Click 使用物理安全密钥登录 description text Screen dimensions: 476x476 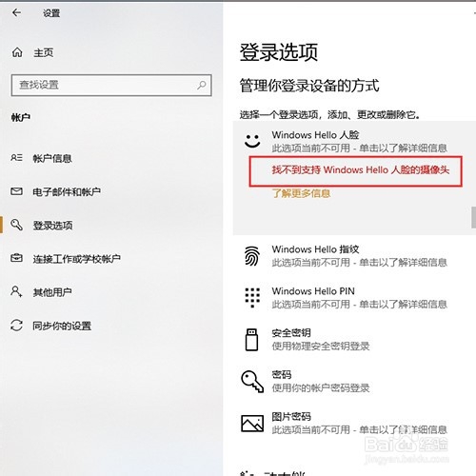click(321, 346)
